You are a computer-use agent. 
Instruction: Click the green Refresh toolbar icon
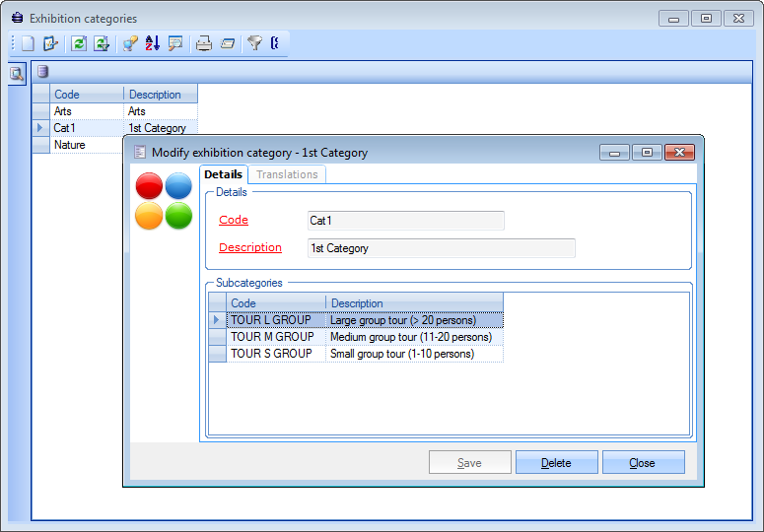79,43
